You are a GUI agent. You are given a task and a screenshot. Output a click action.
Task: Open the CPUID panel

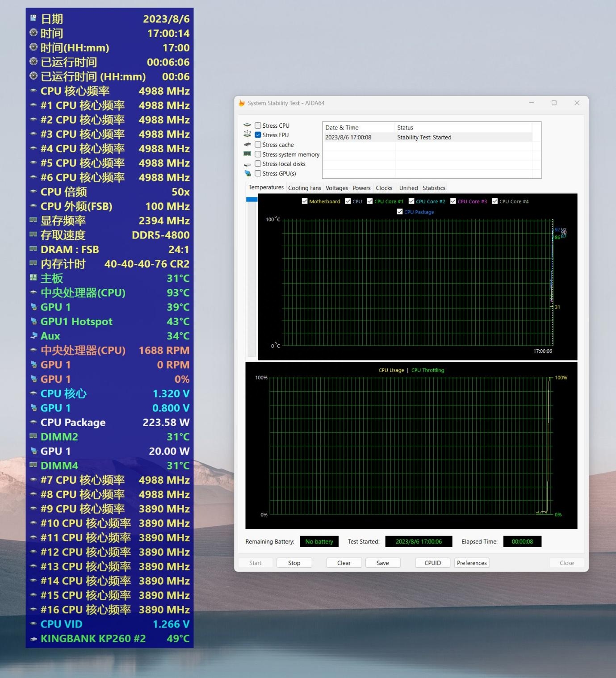click(x=433, y=563)
